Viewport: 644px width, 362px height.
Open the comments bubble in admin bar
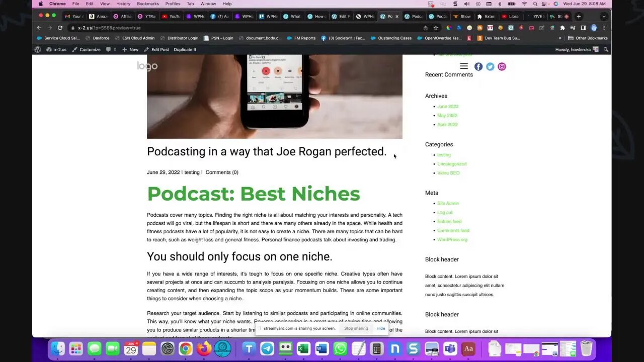[111, 49]
